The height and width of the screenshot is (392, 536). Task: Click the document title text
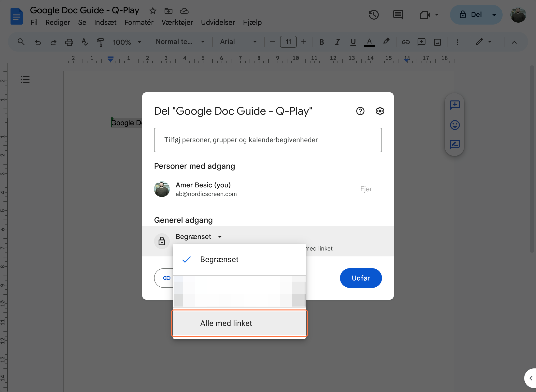click(x=85, y=10)
